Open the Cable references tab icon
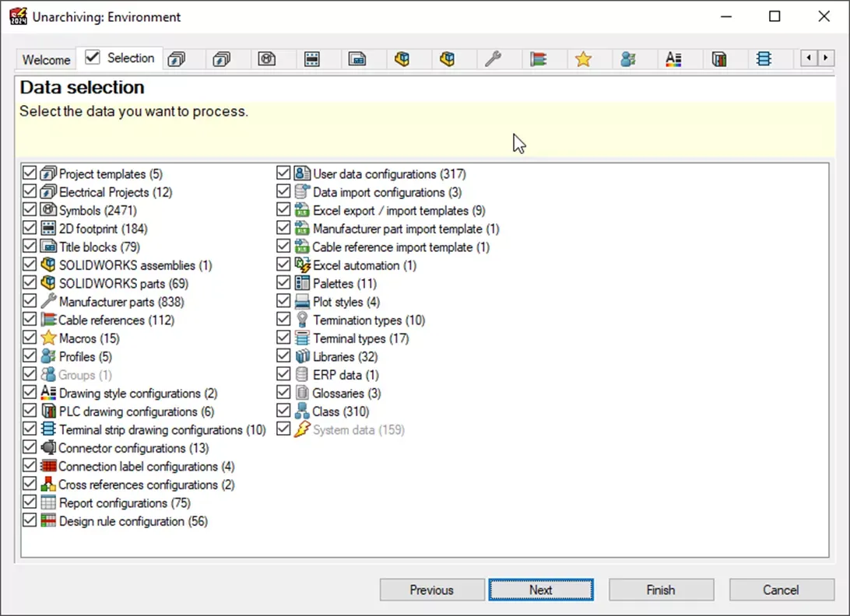The image size is (850, 616). pos(539,58)
